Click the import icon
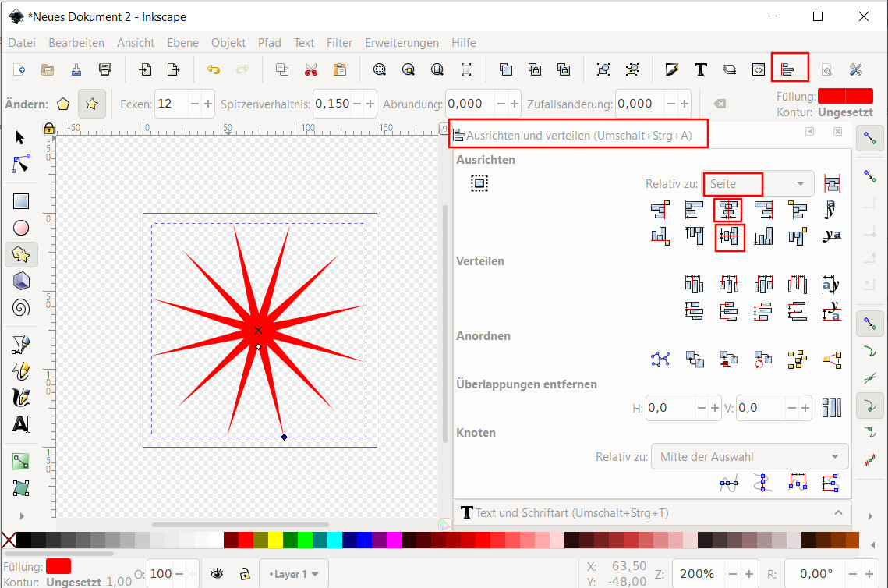Image resolution: width=888 pixels, height=588 pixels. click(145, 69)
